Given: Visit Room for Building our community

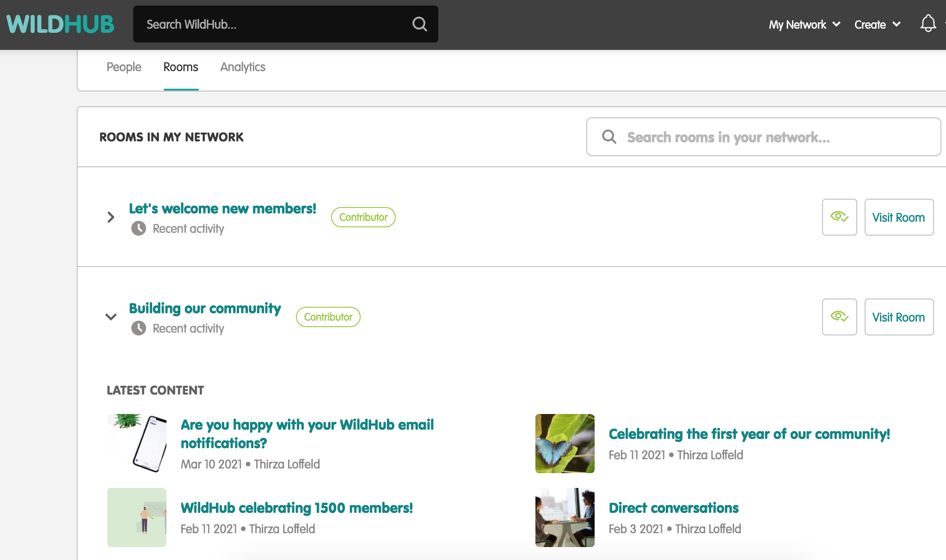Looking at the screenshot, I should click(898, 317).
